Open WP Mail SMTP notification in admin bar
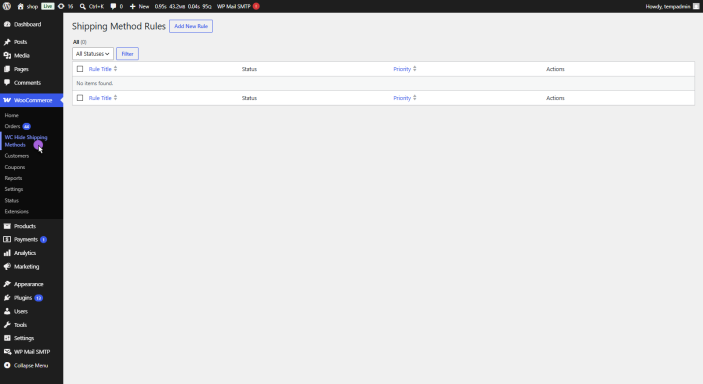Image resolution: width=703 pixels, height=384 pixels. pyautogui.click(x=238, y=6)
